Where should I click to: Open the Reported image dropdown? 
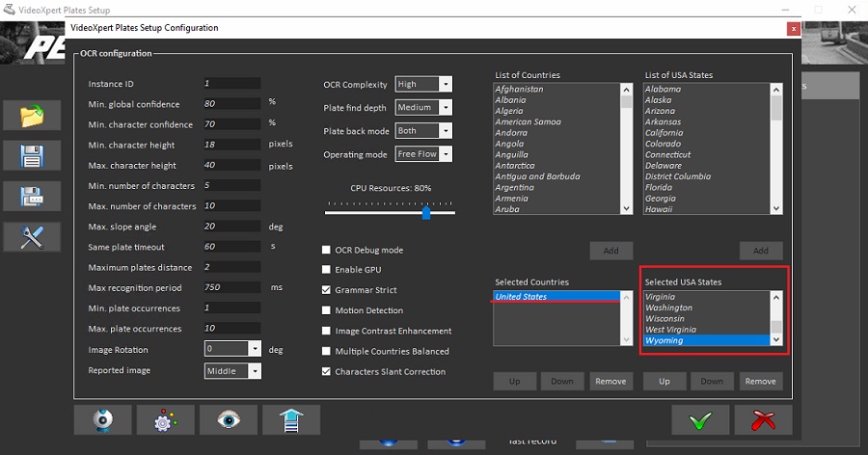pos(255,371)
